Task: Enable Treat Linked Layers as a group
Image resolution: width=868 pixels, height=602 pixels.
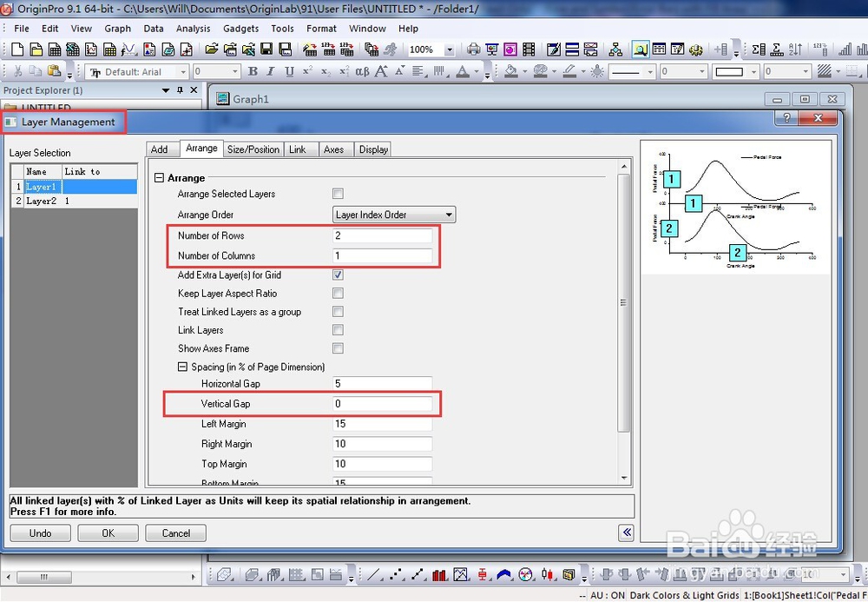Action: pyautogui.click(x=338, y=311)
